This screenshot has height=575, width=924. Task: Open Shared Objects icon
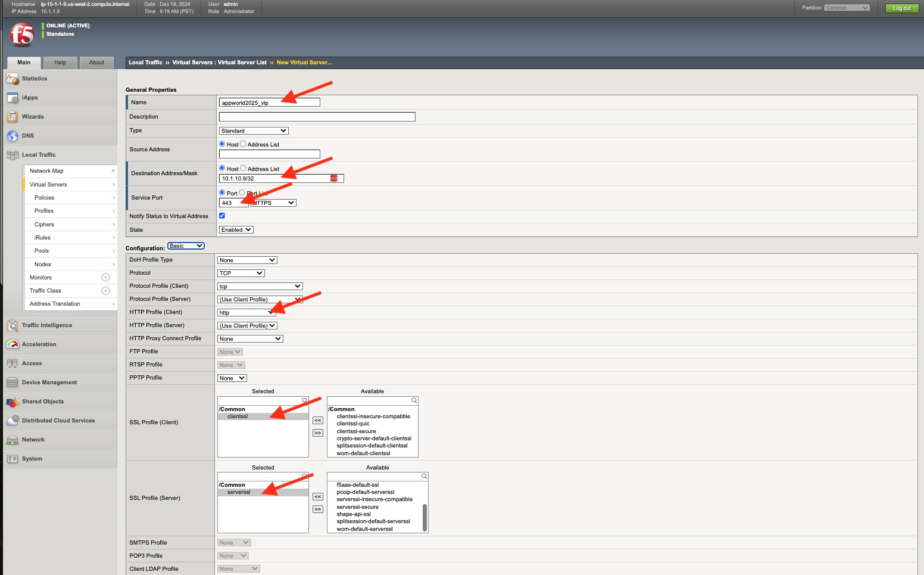(13, 402)
